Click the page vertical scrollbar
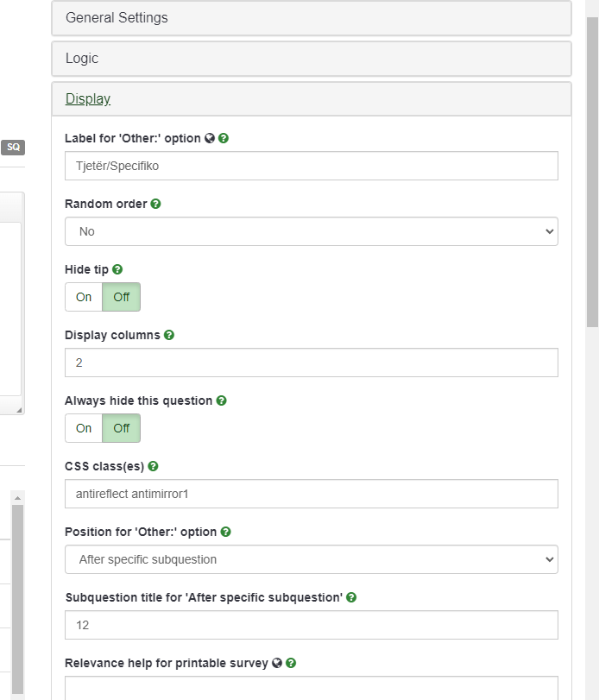Screen dimensions: 599x700 tap(592, 173)
